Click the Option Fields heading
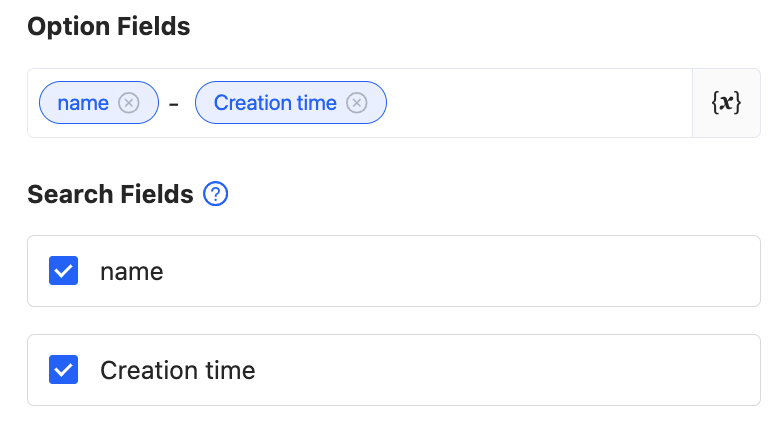 (x=108, y=27)
